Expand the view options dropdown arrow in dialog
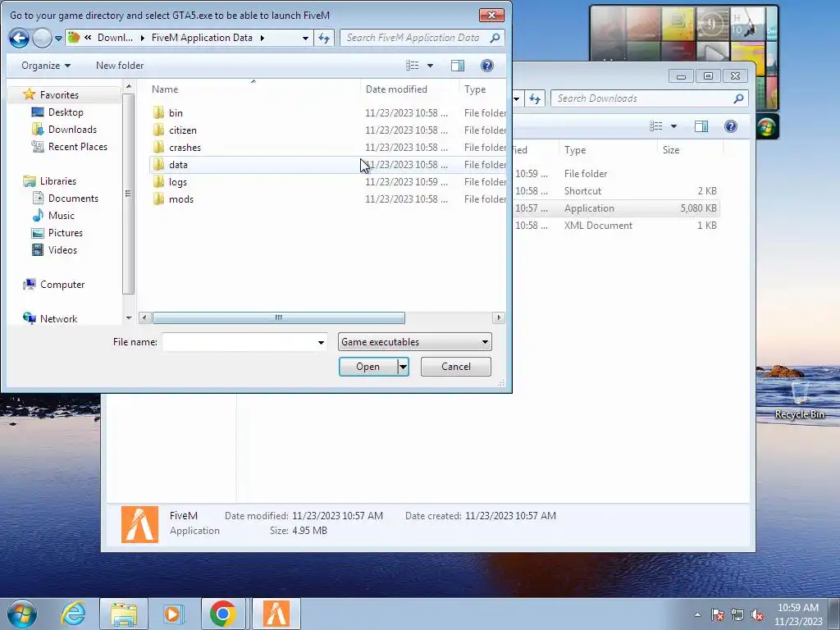This screenshot has width=840, height=630. pyautogui.click(x=430, y=66)
